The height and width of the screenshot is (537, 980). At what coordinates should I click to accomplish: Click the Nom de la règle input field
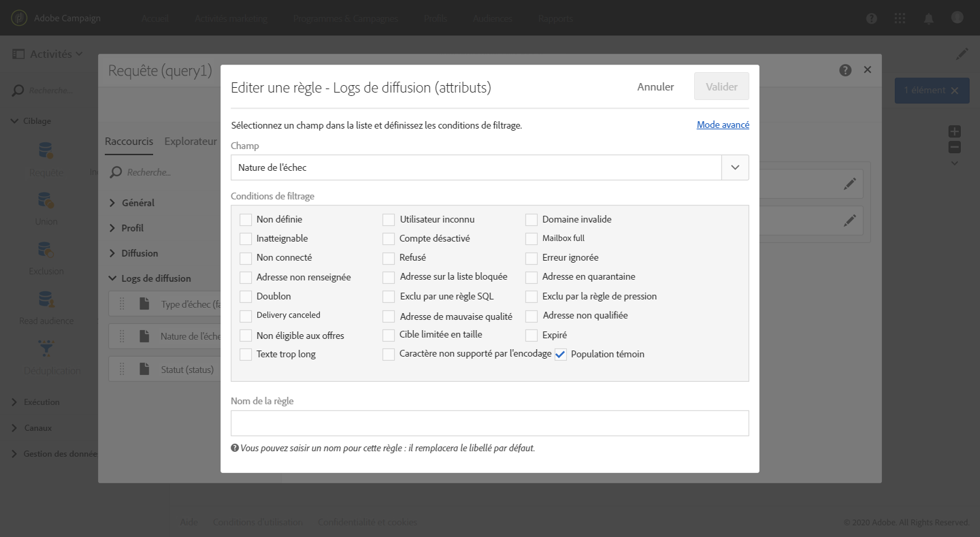[x=490, y=423]
